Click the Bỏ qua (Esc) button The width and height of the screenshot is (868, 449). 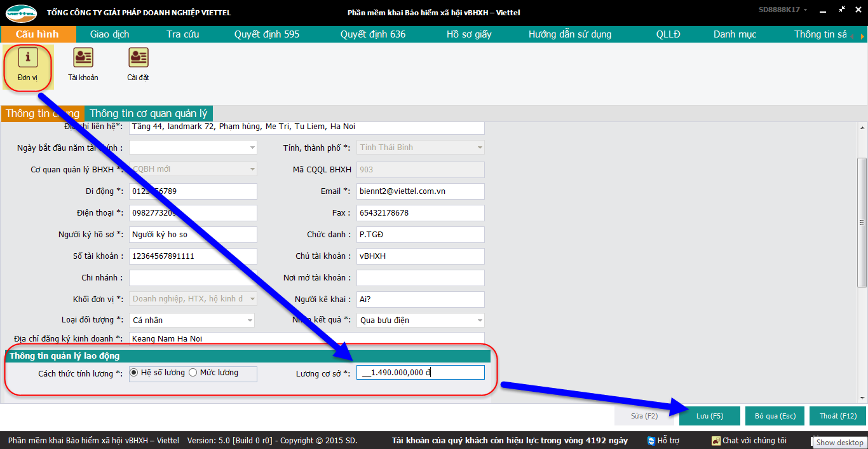[775, 416]
